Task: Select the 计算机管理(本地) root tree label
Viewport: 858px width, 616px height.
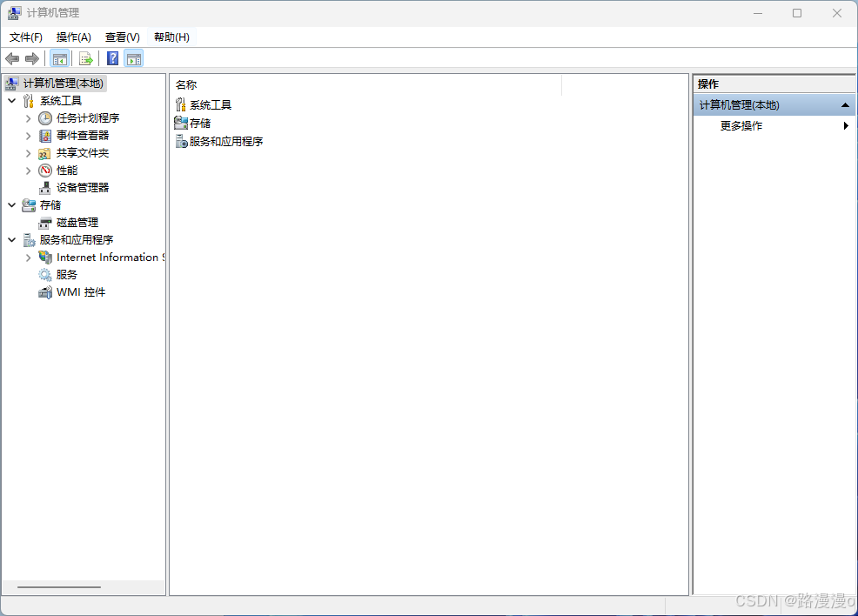Action: pyautogui.click(x=64, y=84)
